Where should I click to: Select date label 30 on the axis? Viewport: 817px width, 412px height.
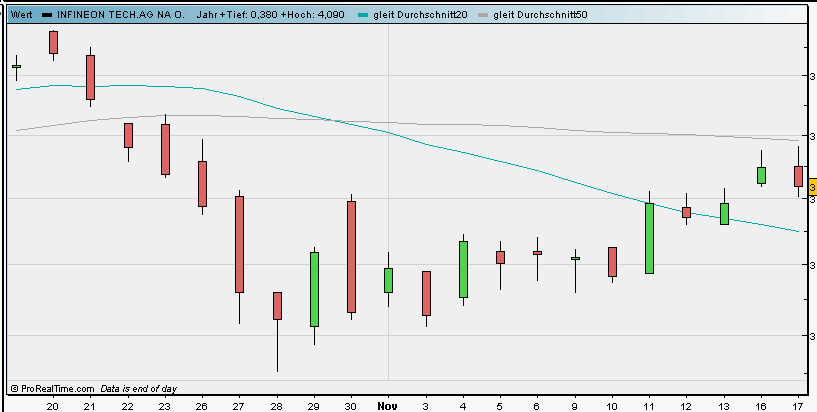click(x=351, y=406)
